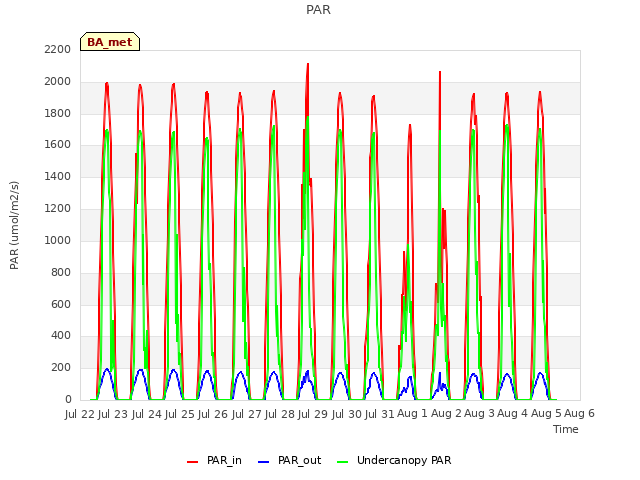
Task: Click the green Undercanopy PAR swatch
Action: tap(342, 462)
